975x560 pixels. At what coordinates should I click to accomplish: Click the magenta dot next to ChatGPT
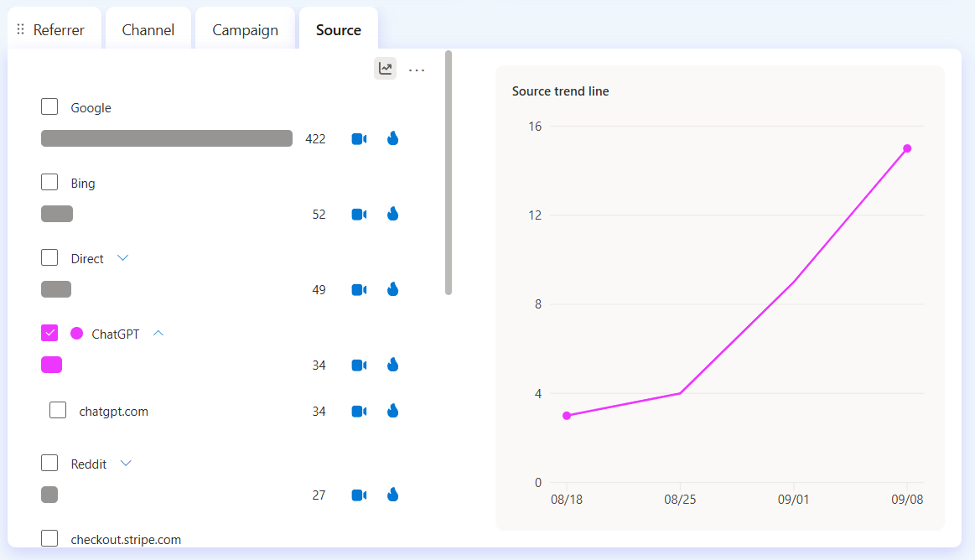[x=76, y=333]
